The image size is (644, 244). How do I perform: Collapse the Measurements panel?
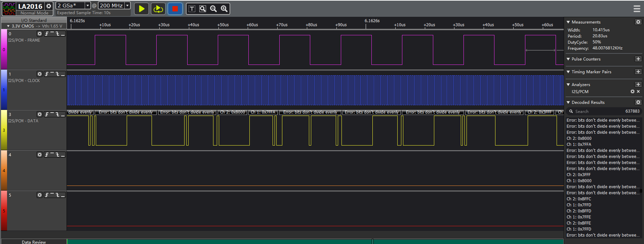(568, 22)
